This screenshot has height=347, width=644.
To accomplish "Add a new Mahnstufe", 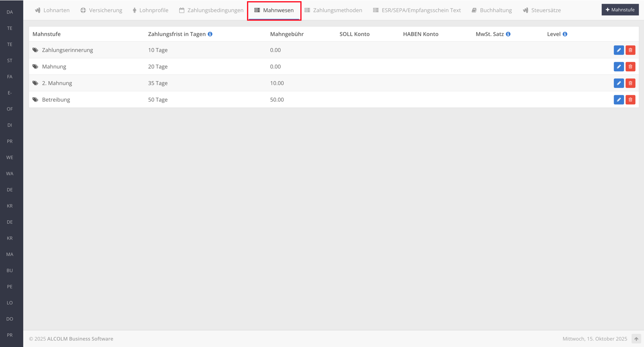I will point(620,10).
